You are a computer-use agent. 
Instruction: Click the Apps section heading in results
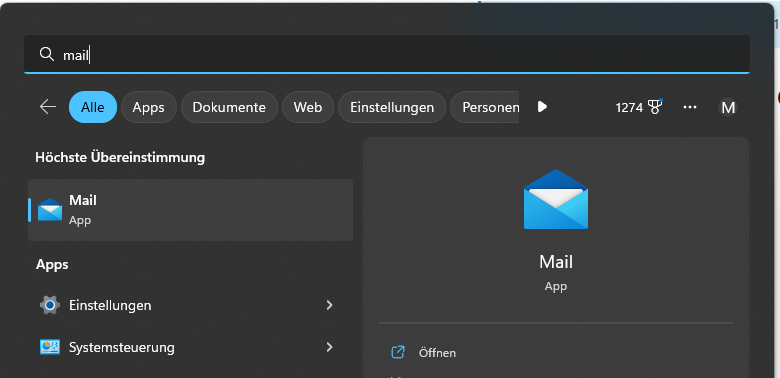(52, 264)
